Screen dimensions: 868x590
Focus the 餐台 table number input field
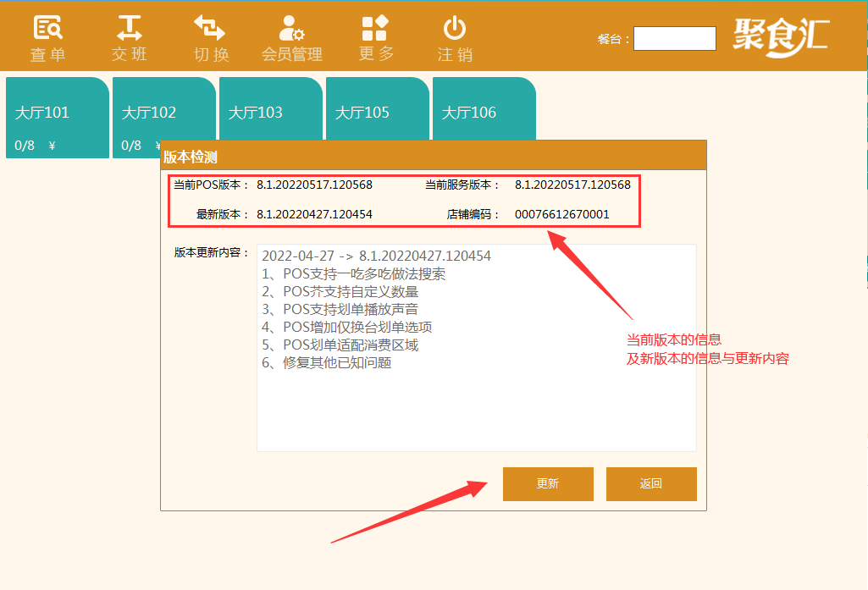674,39
